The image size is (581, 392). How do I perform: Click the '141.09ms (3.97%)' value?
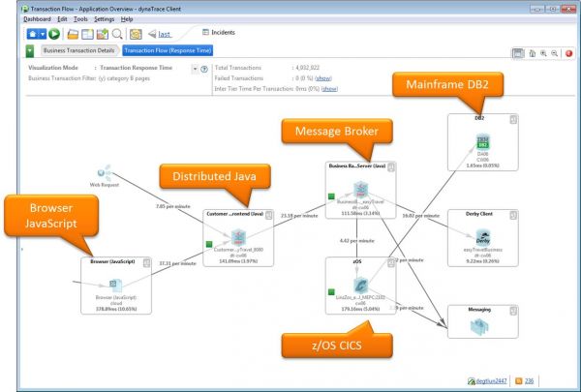(238, 261)
